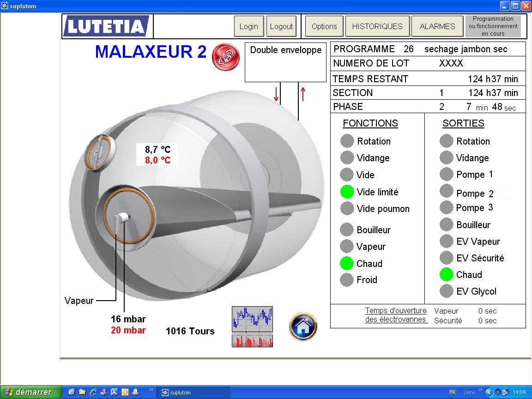Image resolution: width=532 pixels, height=399 pixels.
Task: Click the démarrer Start button
Action: (x=30, y=392)
